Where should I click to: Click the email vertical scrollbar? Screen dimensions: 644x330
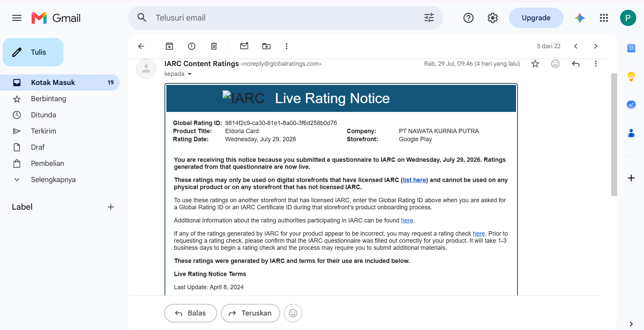click(x=614, y=134)
